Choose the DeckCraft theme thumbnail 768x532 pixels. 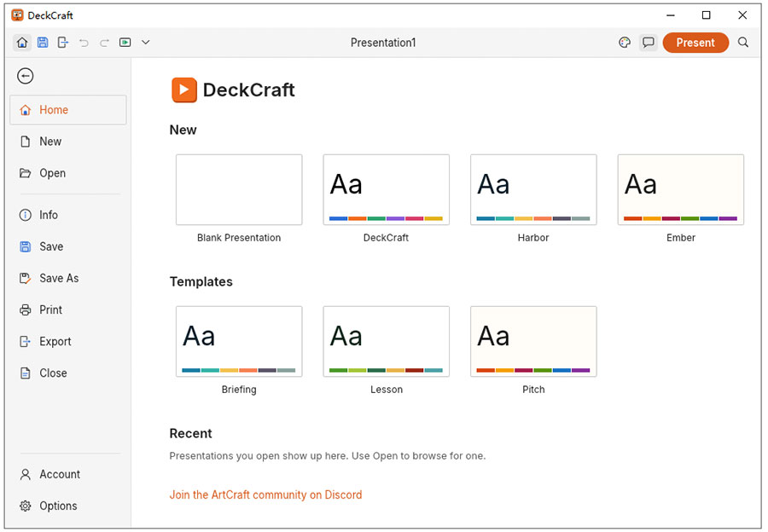pyautogui.click(x=386, y=190)
